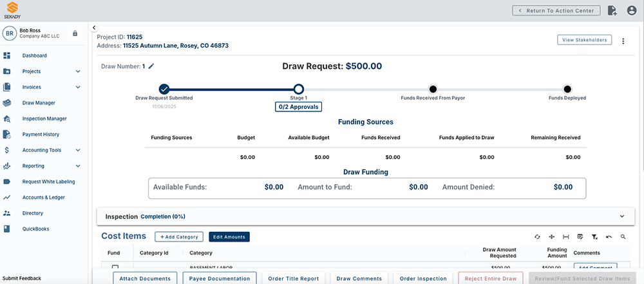Open the user account profile icon
The image size is (644, 284).
click(631, 10)
